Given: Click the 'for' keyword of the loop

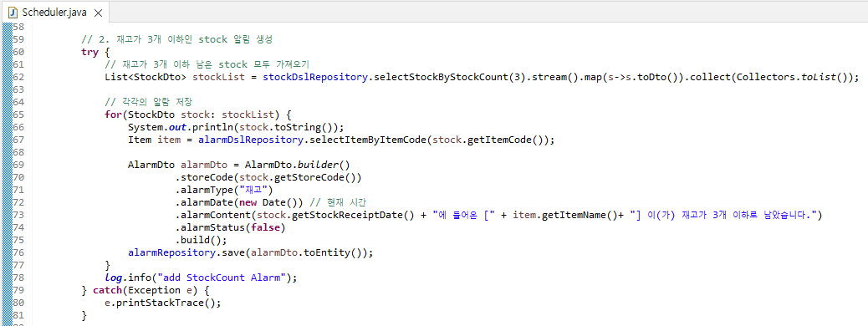Looking at the screenshot, I should [x=113, y=115].
